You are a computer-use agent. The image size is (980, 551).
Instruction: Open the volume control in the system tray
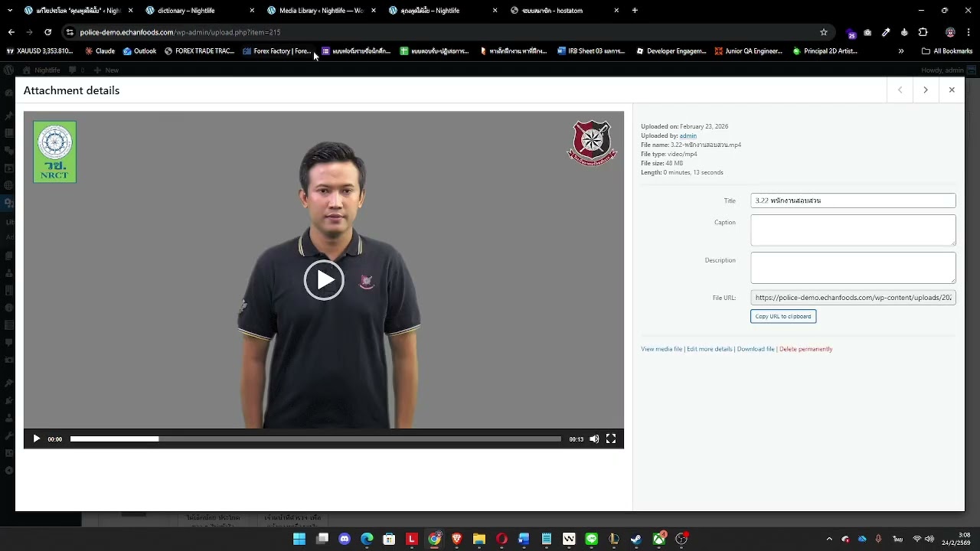click(929, 540)
